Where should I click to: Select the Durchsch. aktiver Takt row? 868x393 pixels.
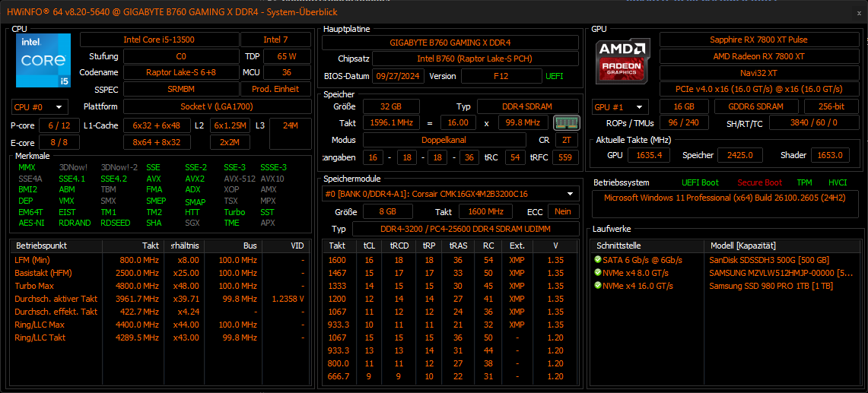pyautogui.click(x=161, y=298)
